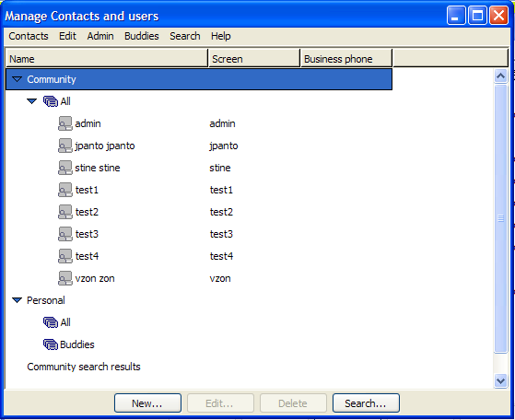Select the test2 contact name
Viewport: 515px width, 420px height.
(87, 212)
